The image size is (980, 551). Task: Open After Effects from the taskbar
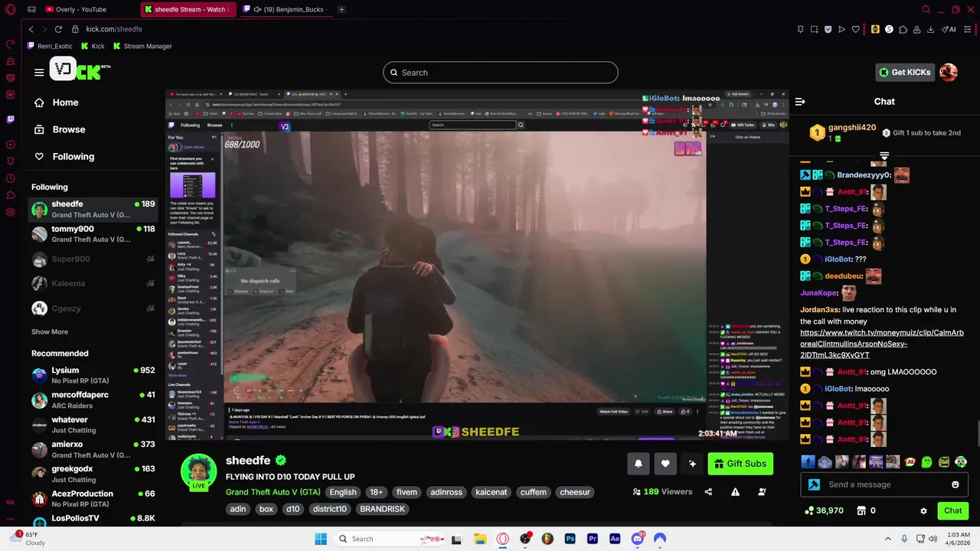click(x=615, y=539)
